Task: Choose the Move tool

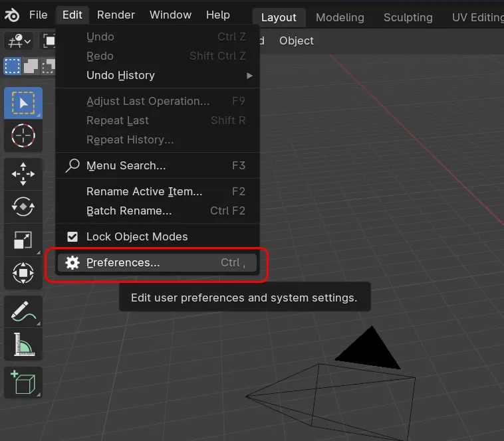Action: (23, 175)
